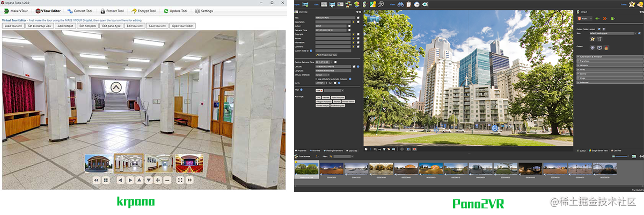Click the Load tour.xml button
The height and width of the screenshot is (215, 644).
(x=13, y=26)
